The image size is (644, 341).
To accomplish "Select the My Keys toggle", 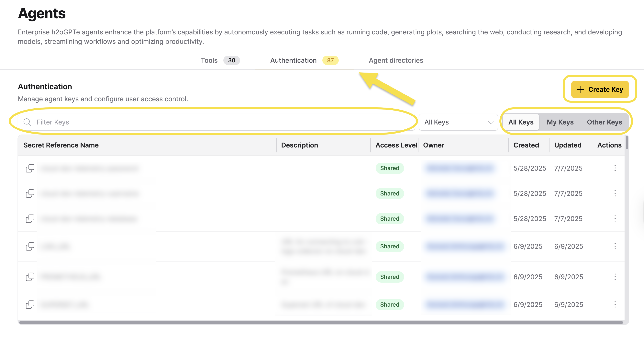I will [x=560, y=122].
